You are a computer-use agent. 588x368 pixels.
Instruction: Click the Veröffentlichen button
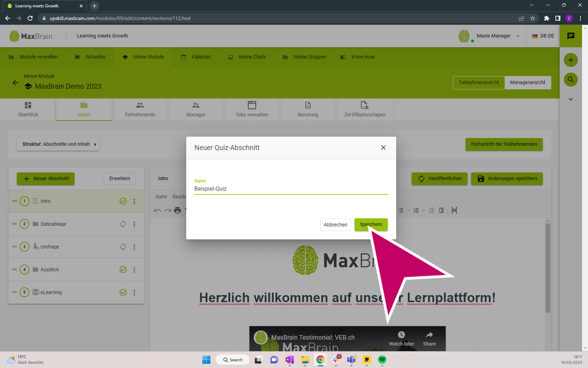(x=440, y=178)
